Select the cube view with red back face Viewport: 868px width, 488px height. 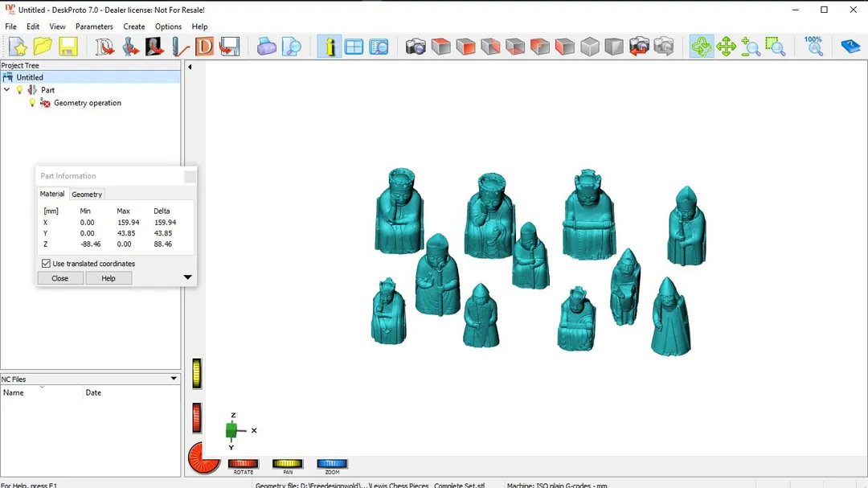tap(540, 47)
